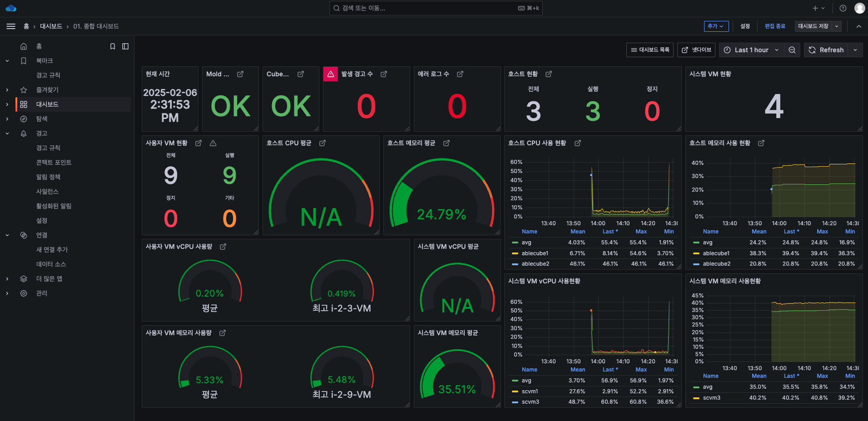Open link icon on 호스트 CPU 사용 현황 panel
The height and width of the screenshot is (421, 868).
point(578,143)
